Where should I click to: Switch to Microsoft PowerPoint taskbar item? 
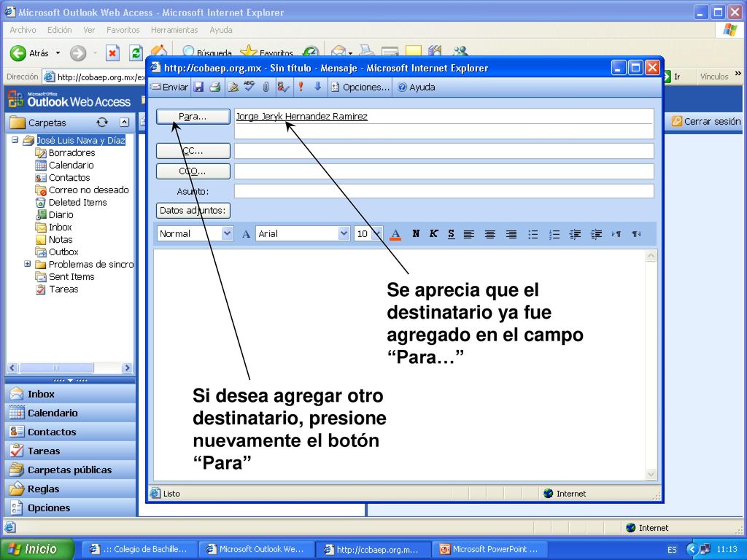point(489,549)
